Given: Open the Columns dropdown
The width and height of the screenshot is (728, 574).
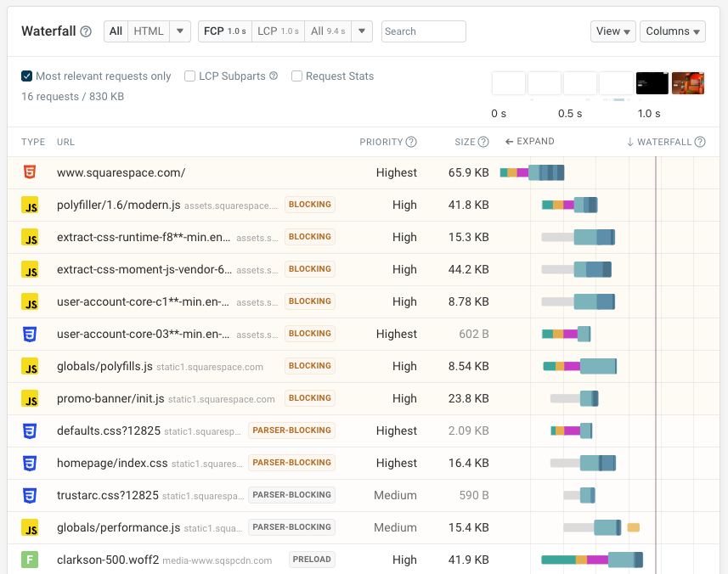Looking at the screenshot, I should (673, 31).
